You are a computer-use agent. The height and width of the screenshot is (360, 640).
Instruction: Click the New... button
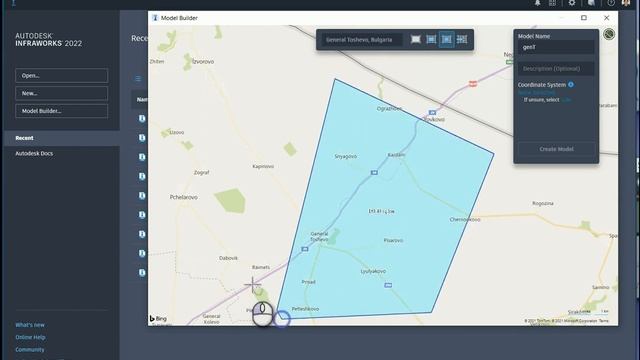[x=62, y=93]
